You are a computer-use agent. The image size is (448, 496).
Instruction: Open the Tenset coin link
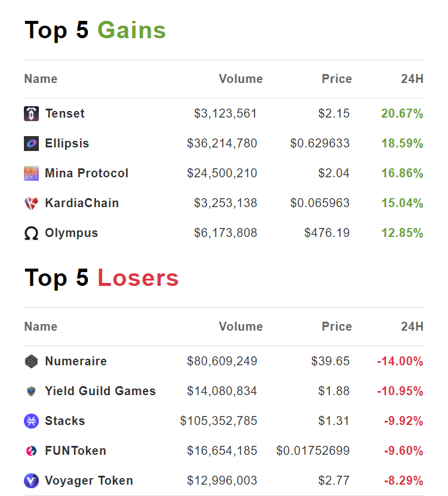tap(65, 113)
